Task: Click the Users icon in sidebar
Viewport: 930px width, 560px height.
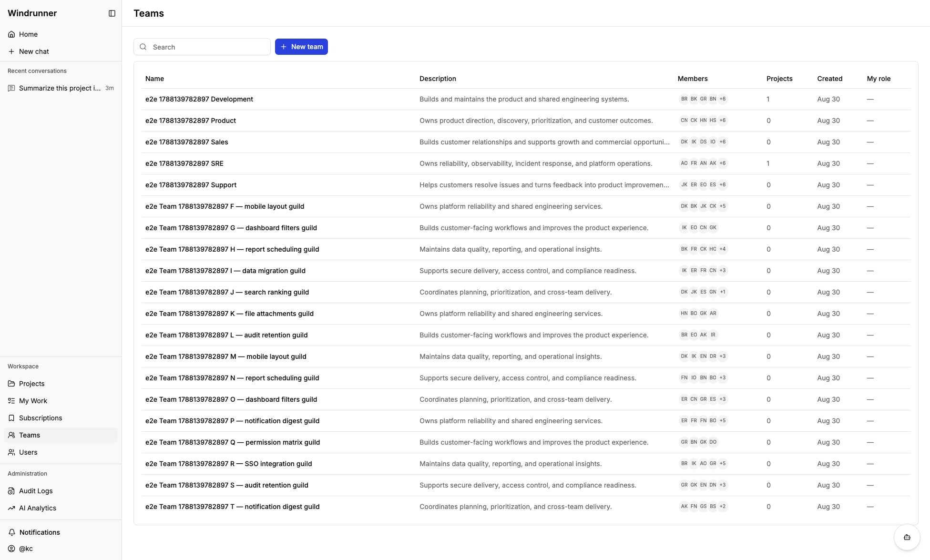Action: 11,452
